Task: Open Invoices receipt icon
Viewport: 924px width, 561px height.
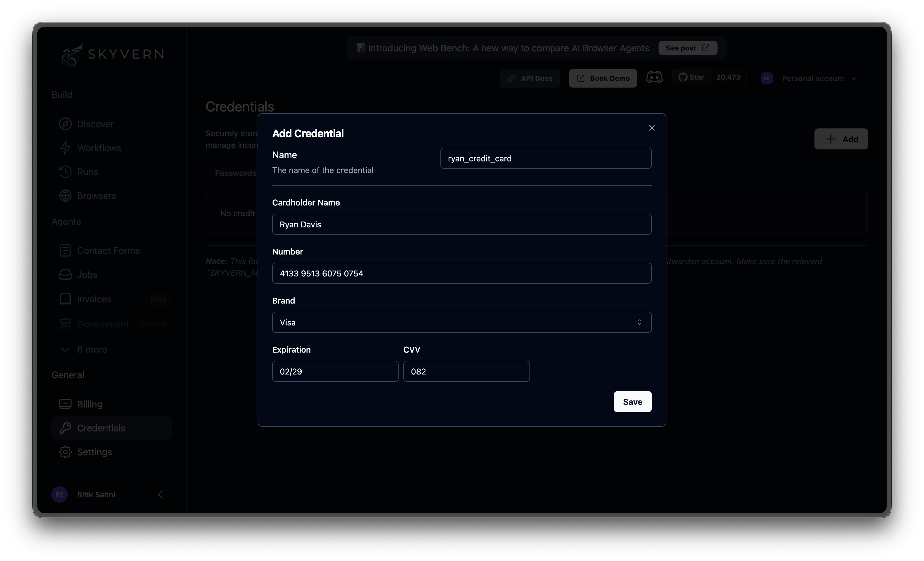Action: click(x=65, y=299)
